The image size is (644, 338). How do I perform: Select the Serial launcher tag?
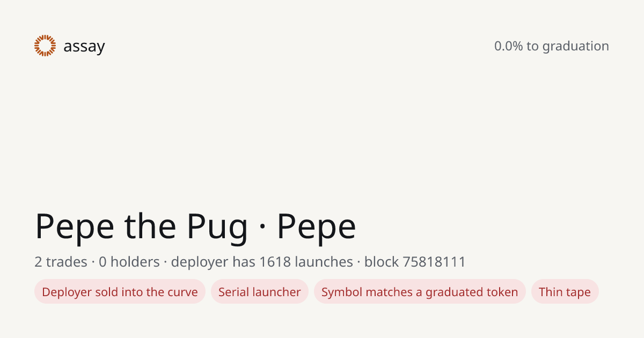click(260, 292)
